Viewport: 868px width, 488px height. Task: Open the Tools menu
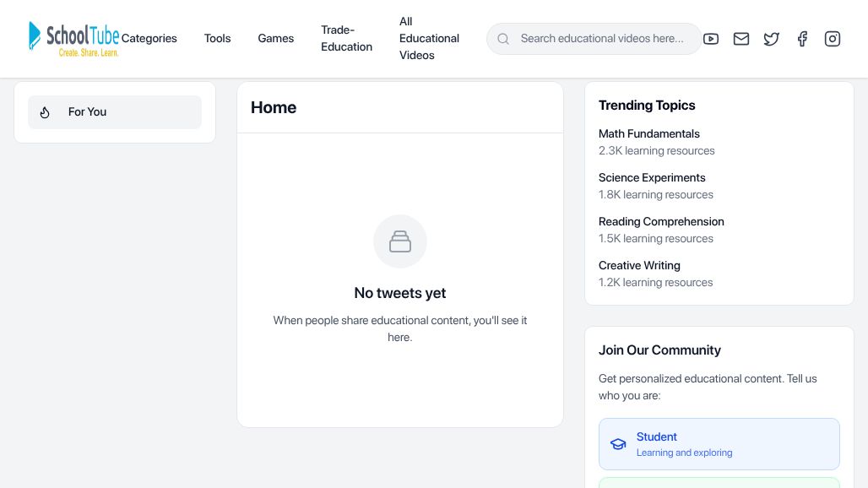217,39
